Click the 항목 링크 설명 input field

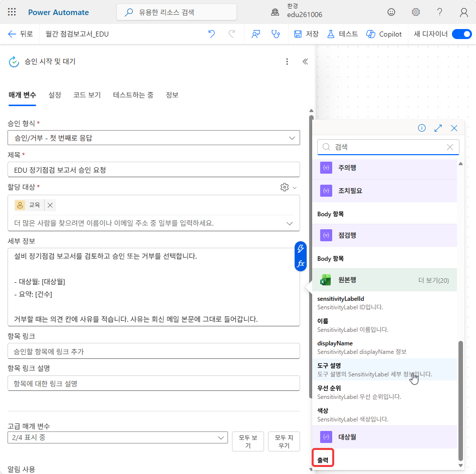pos(154,383)
